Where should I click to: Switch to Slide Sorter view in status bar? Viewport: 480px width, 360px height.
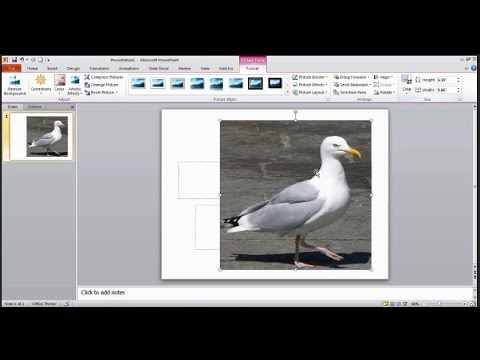click(392, 304)
